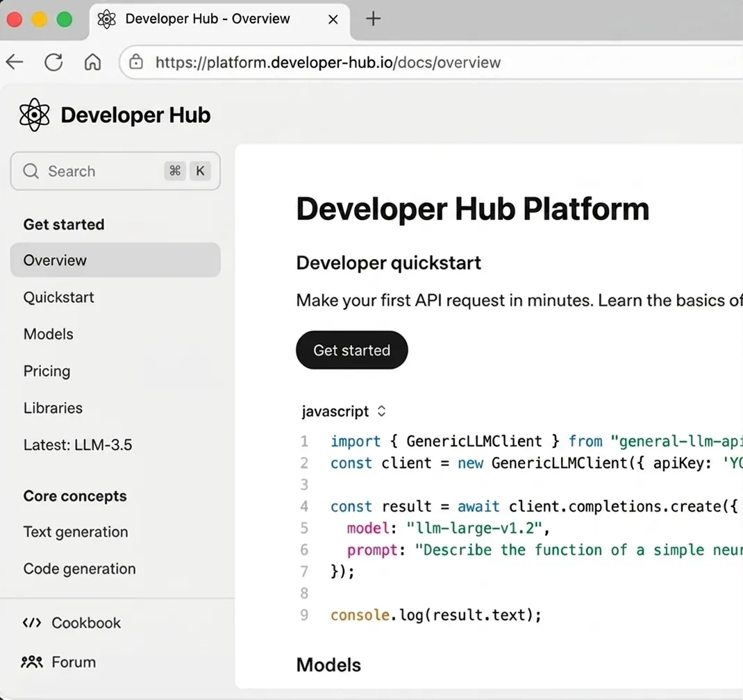Click the Get started button
743x700 pixels.
point(351,350)
